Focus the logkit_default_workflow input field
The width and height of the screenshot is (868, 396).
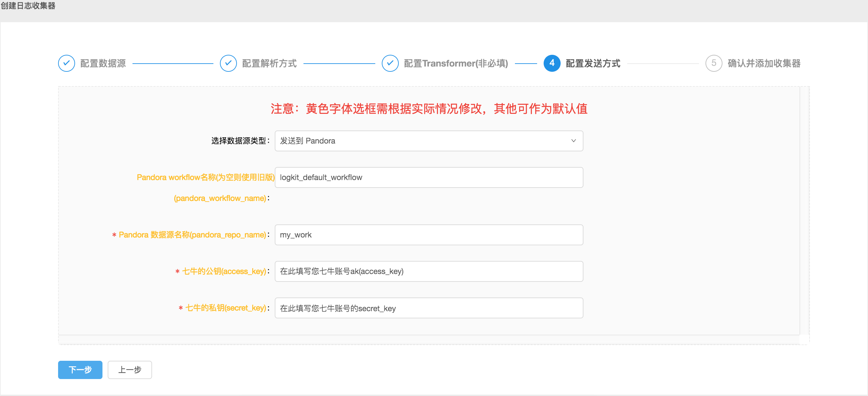coord(428,177)
